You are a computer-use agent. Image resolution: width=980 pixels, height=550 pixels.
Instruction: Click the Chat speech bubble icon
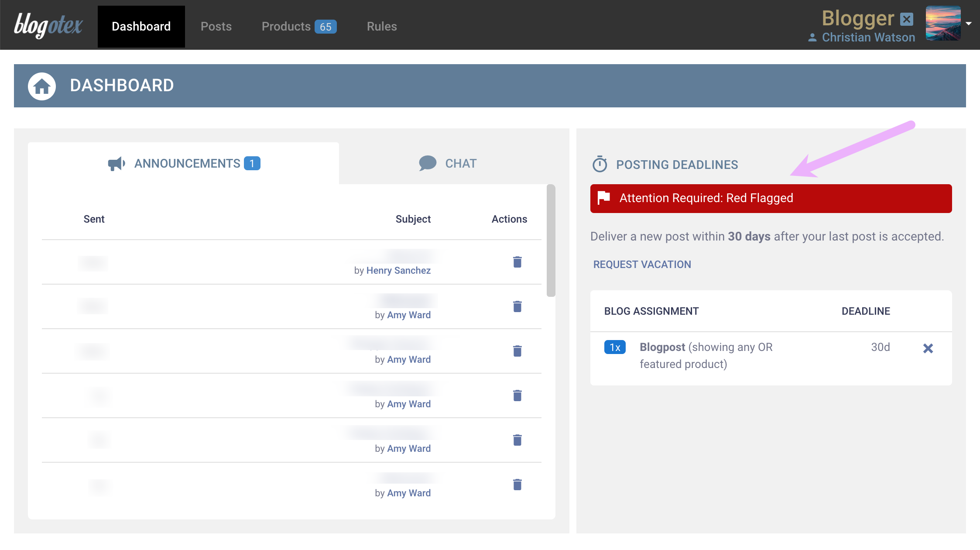(x=428, y=163)
